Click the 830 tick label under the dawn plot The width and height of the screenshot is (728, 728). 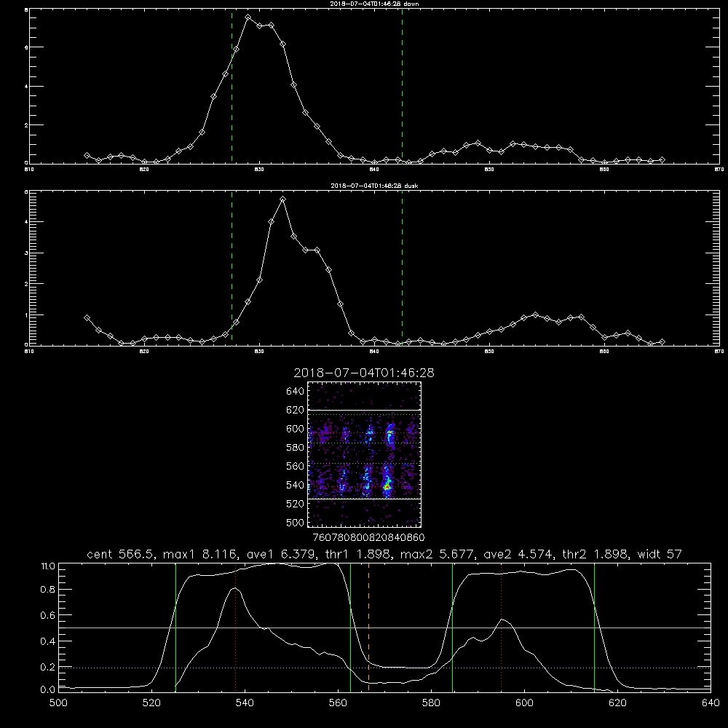click(x=259, y=170)
